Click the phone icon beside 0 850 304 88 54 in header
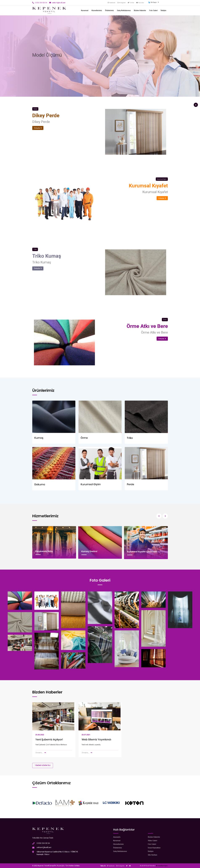Screen dimensions: 200x868 tap(33, 2)
